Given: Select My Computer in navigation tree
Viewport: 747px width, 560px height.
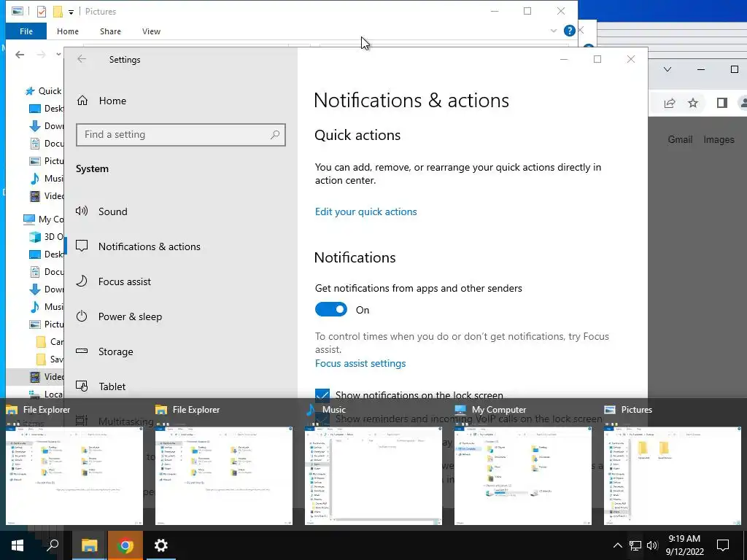Looking at the screenshot, I should (44, 219).
